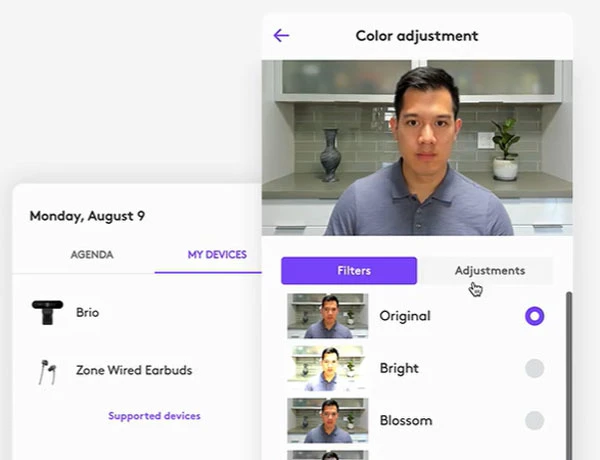Switch to the Agenda tab
The image size is (600, 460).
92,255
